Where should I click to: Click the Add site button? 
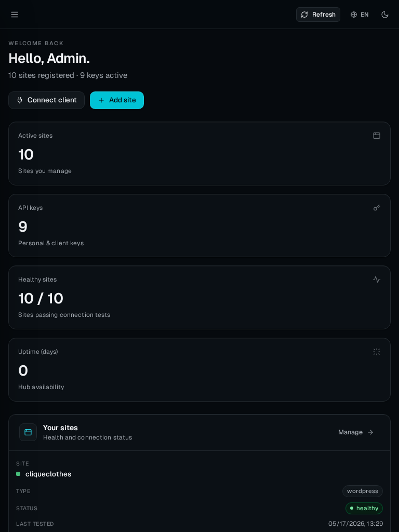(117, 100)
